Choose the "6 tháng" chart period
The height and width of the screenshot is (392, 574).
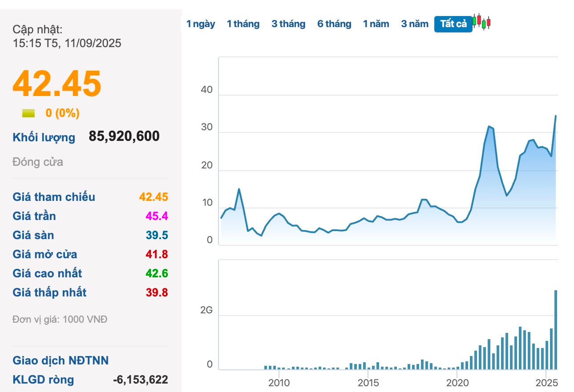click(x=334, y=24)
